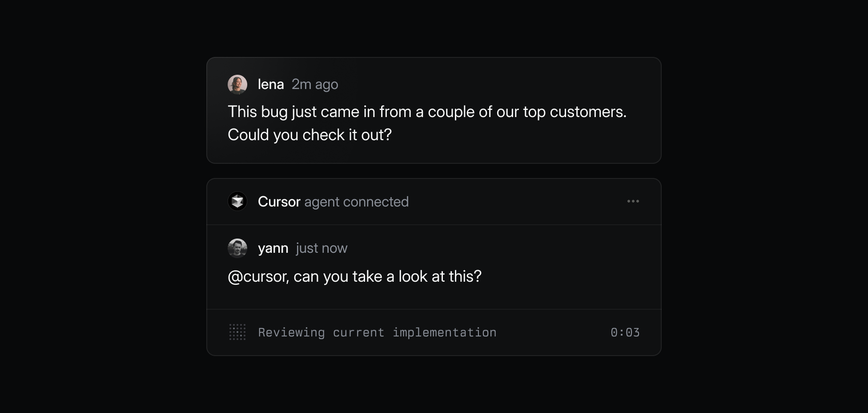
Task: Click lena's profile avatar
Action: (x=237, y=84)
